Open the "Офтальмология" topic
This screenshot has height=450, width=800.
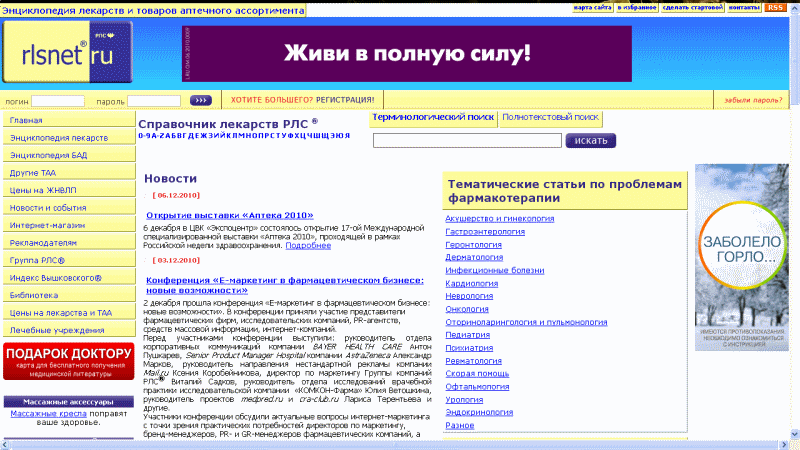[477, 387]
